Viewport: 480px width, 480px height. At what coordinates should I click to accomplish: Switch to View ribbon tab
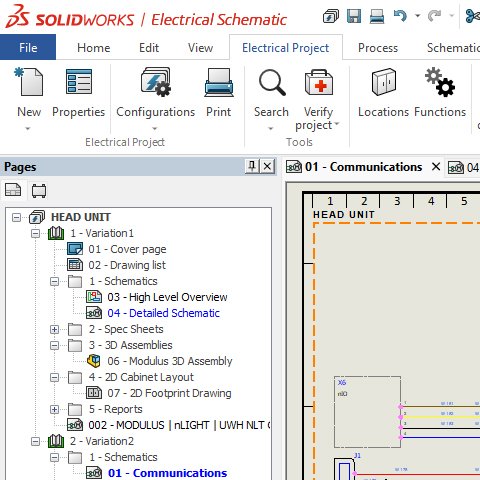click(200, 48)
